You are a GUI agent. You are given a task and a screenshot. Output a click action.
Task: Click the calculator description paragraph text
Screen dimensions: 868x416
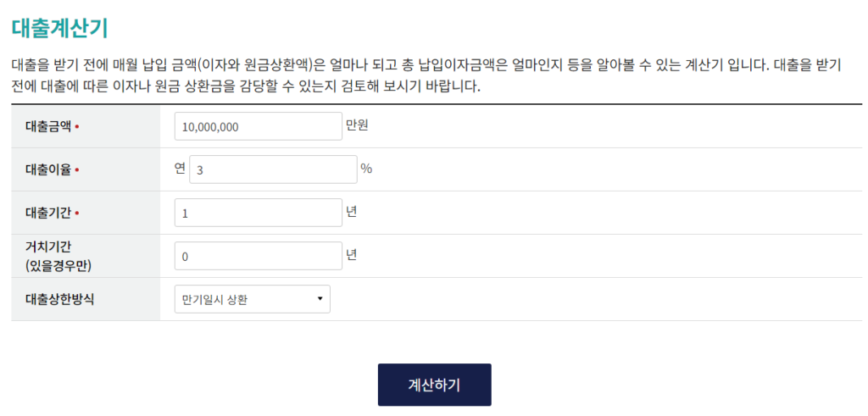pyautogui.click(x=424, y=75)
